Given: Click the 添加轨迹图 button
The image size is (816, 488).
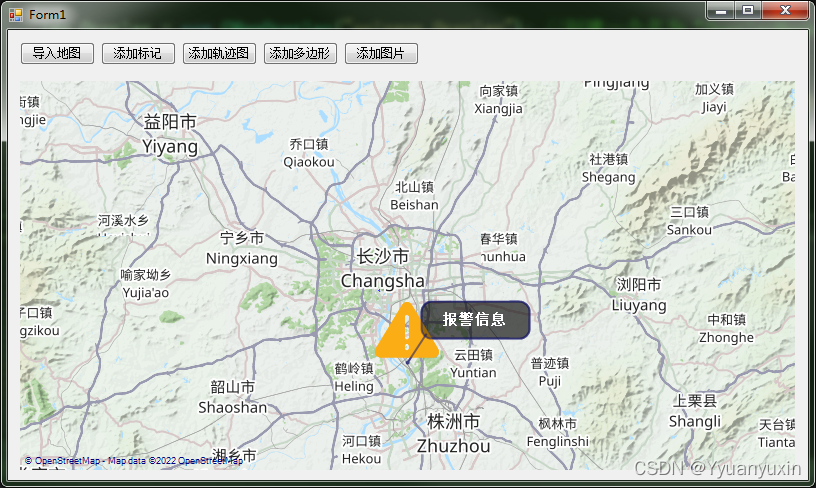Looking at the screenshot, I should [x=219, y=54].
